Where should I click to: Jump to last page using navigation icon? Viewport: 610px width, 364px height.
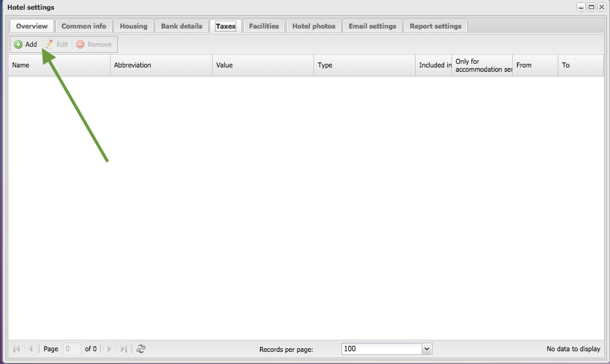124,348
